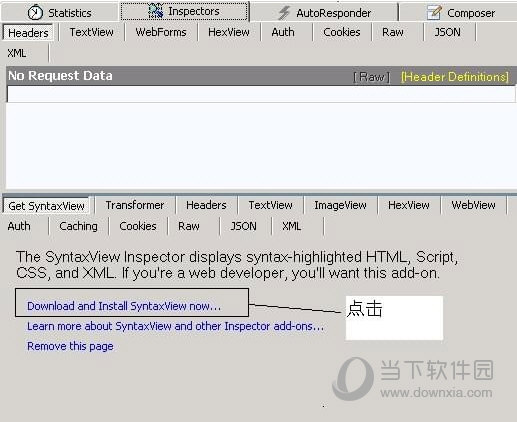Select the request Raw tab
The image size is (517, 422).
(393, 32)
